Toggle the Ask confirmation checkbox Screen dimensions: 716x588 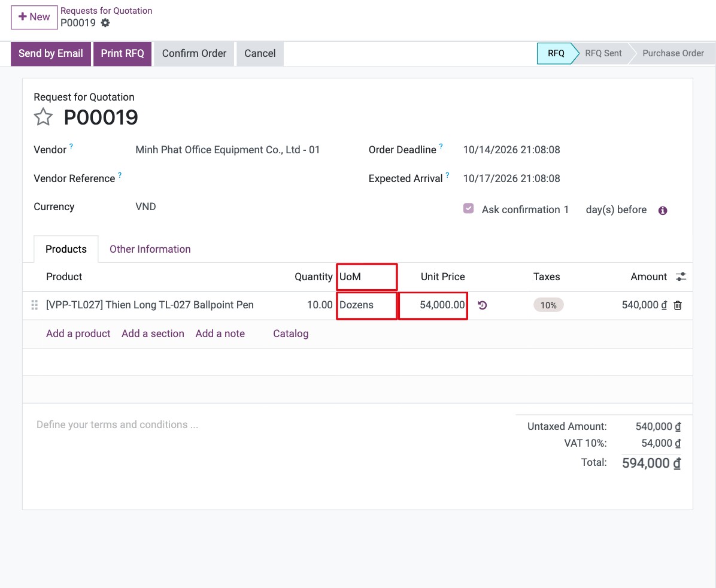[x=469, y=209]
